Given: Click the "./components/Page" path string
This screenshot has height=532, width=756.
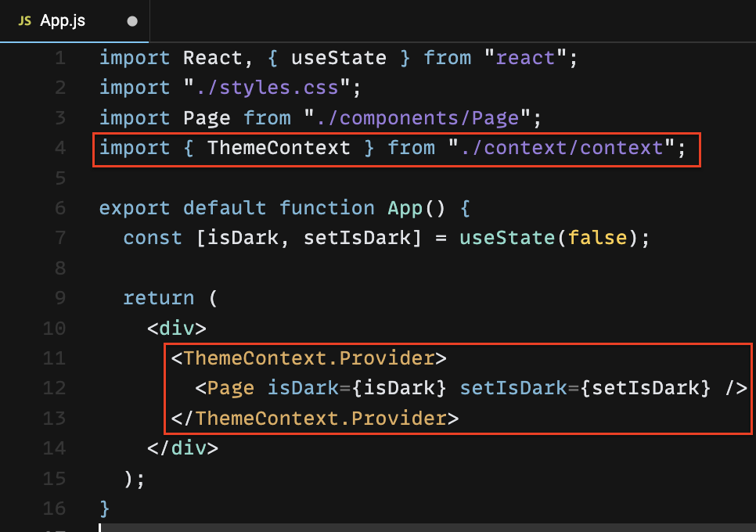Looking at the screenshot, I should click(417, 118).
